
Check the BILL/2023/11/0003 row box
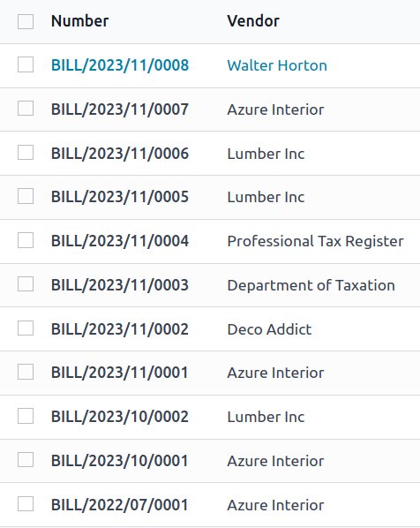tap(26, 284)
